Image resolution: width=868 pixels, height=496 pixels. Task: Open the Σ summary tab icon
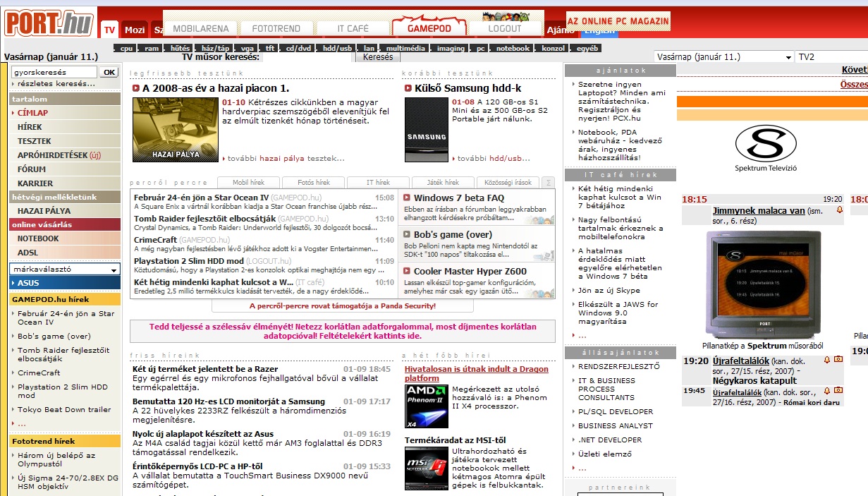point(549,182)
